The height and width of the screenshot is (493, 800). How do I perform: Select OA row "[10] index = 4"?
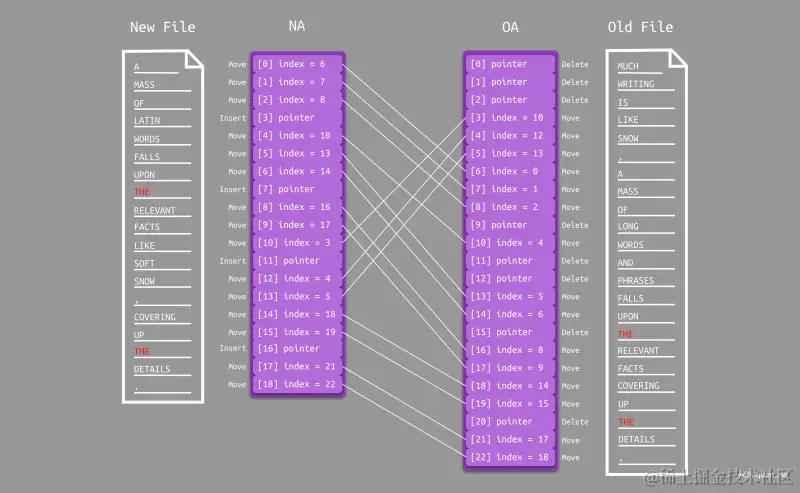click(510, 242)
